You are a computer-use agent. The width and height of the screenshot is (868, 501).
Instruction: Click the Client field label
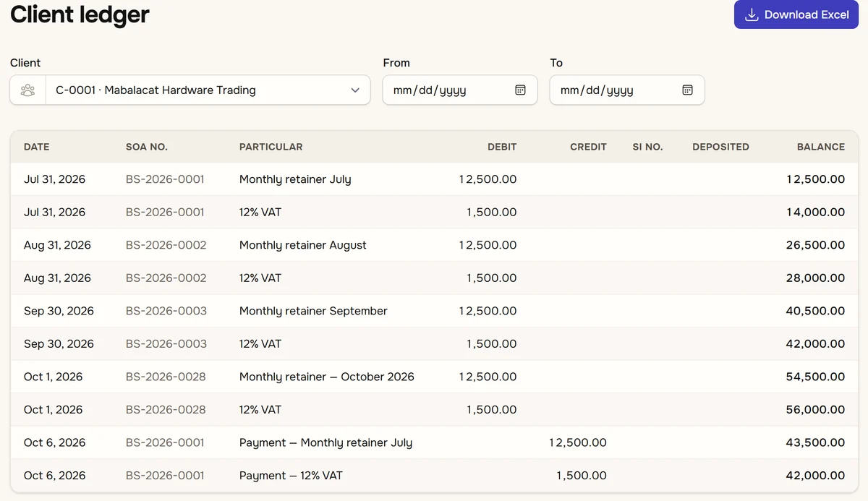(25, 63)
